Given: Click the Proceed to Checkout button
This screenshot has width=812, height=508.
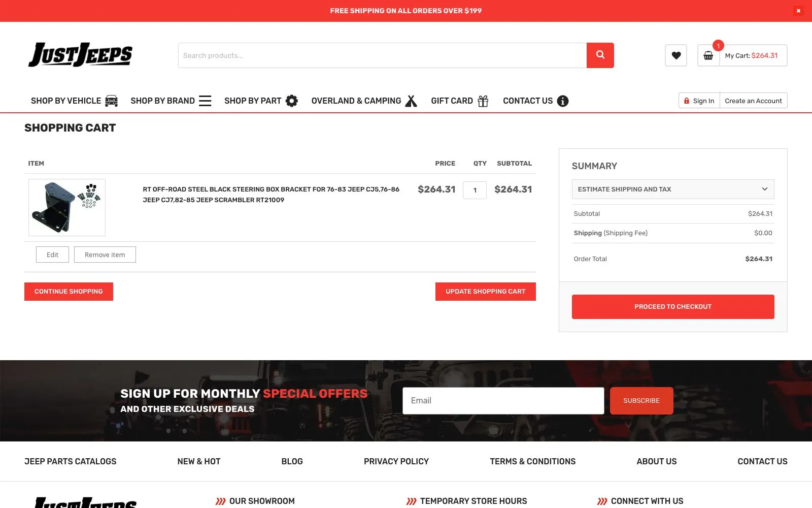Looking at the screenshot, I should (673, 307).
